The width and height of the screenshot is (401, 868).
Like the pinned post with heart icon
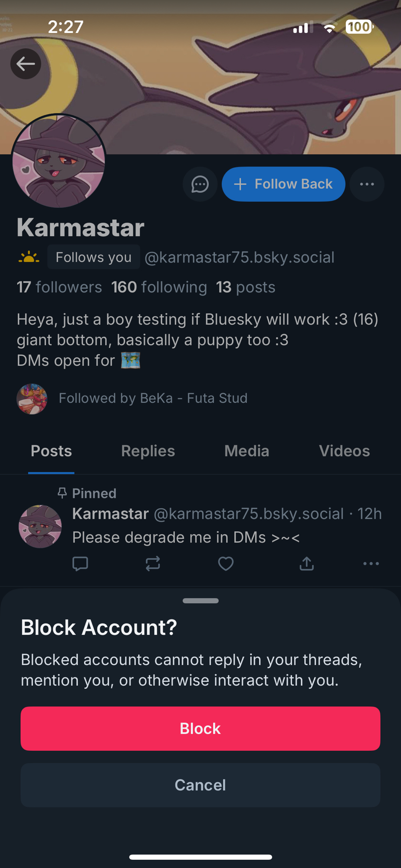pyautogui.click(x=226, y=563)
